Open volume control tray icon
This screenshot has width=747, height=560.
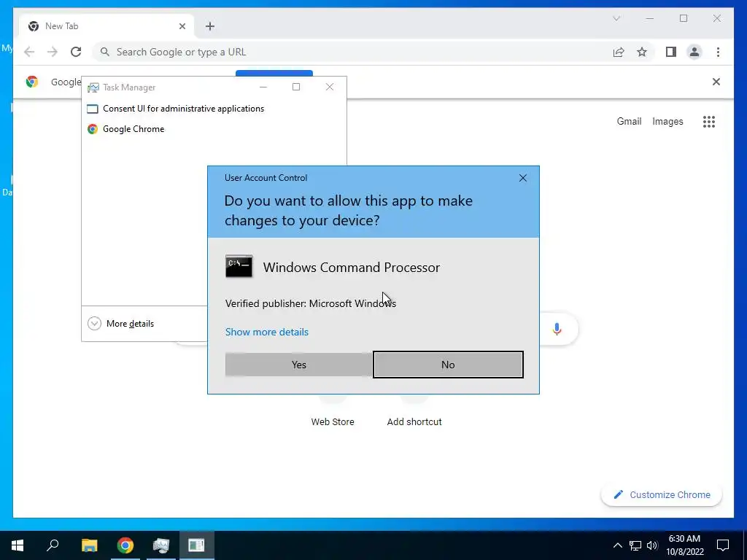click(652, 545)
